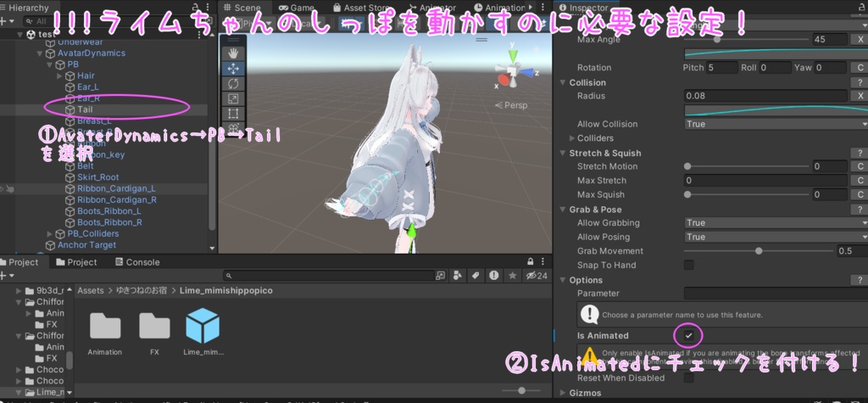Open the Animation folder in Project
The image size is (868, 403).
click(104, 333)
